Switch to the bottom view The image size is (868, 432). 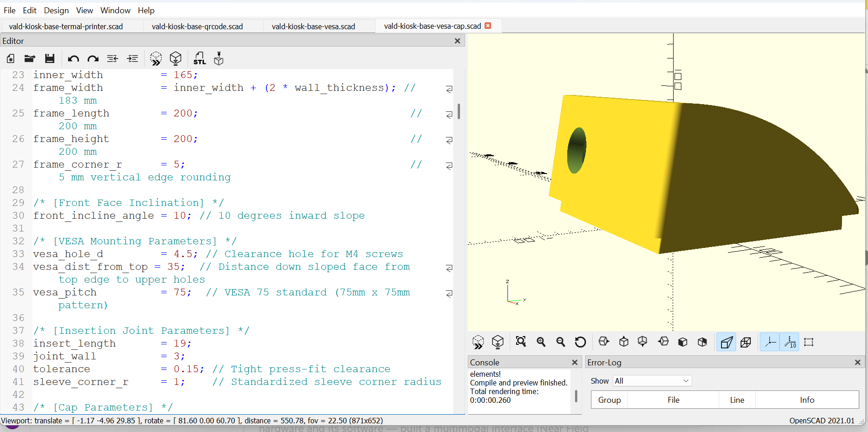coord(643,342)
